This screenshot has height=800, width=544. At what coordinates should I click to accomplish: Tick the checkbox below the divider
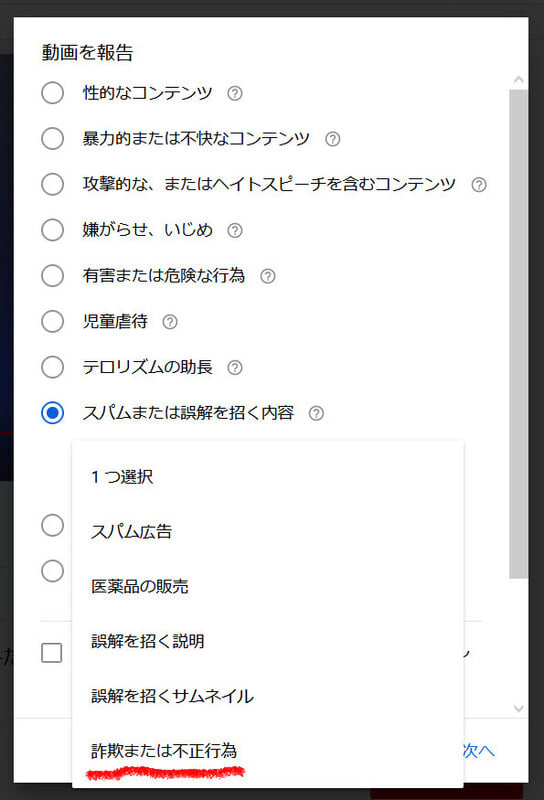point(52,653)
